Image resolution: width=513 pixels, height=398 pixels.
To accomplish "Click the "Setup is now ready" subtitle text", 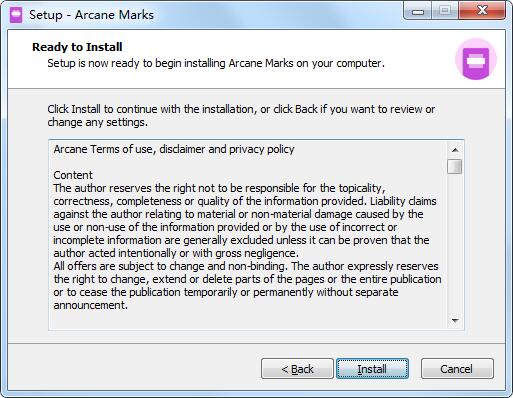I will pos(216,63).
